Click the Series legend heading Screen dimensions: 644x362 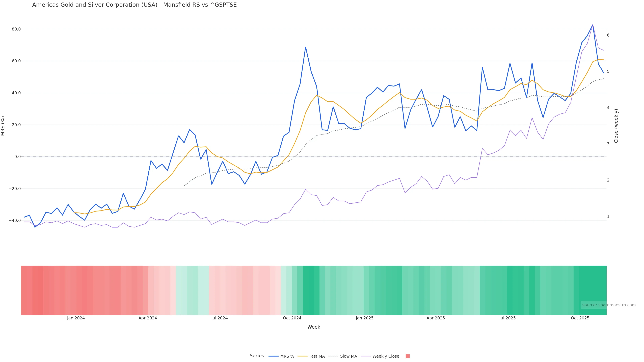pyautogui.click(x=257, y=356)
